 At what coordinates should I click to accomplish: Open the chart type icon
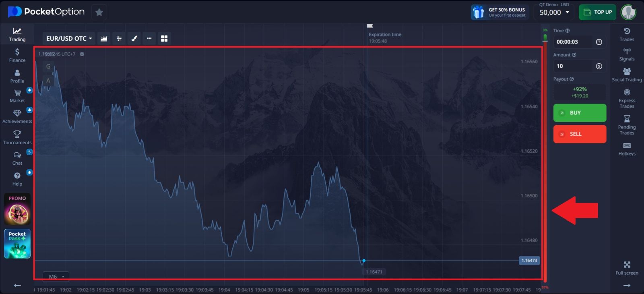pos(104,38)
